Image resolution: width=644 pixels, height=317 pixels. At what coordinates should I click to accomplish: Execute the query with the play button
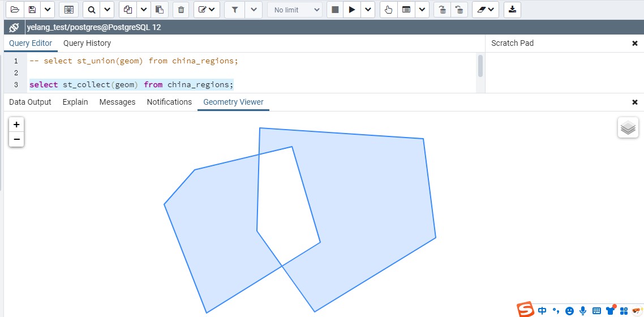click(x=352, y=10)
